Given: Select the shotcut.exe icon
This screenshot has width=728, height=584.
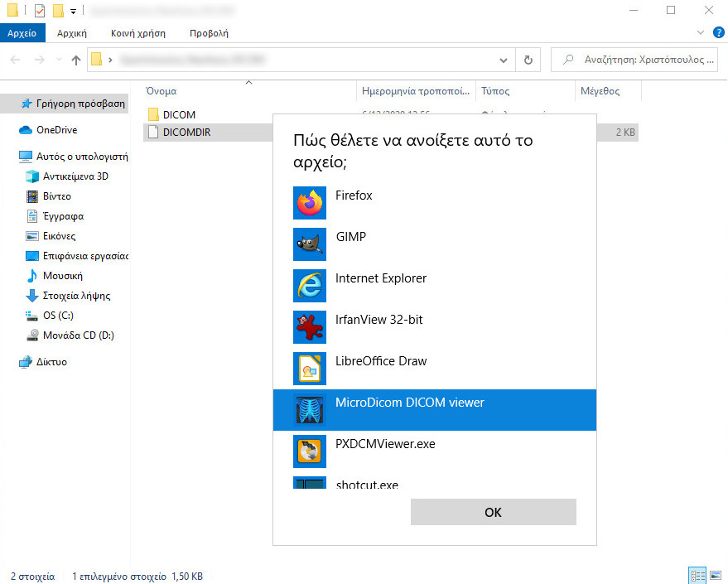Looking at the screenshot, I should coord(310,483).
